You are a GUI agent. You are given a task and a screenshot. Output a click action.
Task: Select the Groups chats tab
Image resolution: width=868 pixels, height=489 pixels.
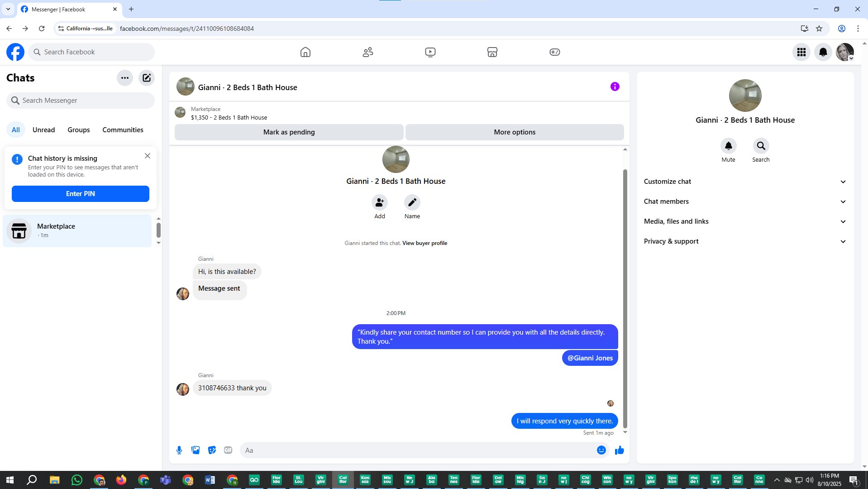pyautogui.click(x=79, y=130)
